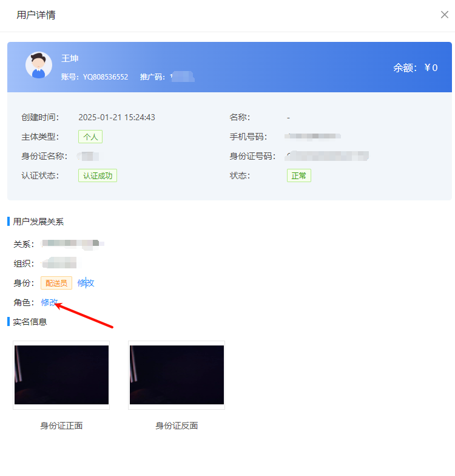Screen dimensions: 455x476
Task: Click the 身份证名称 label
Action: point(44,156)
